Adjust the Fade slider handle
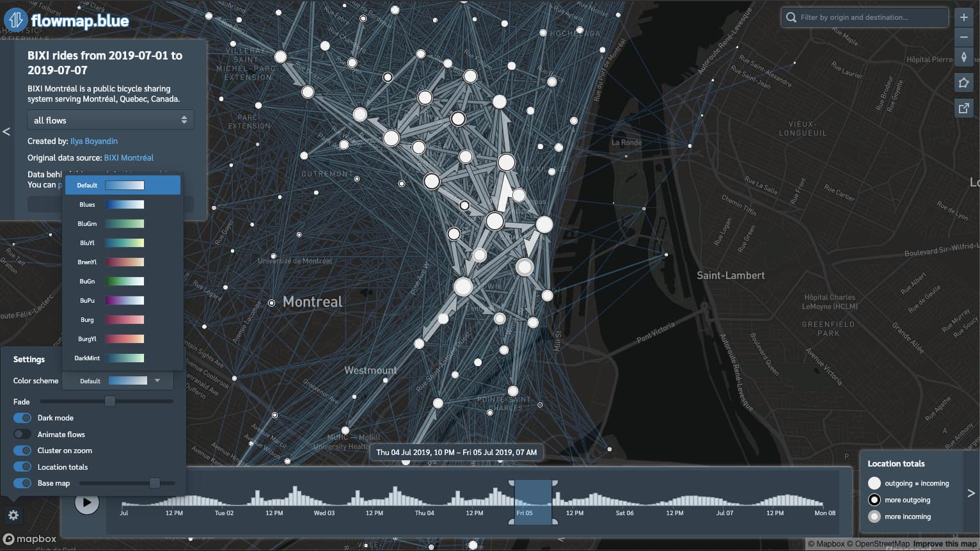Image resolution: width=980 pixels, height=551 pixels. (x=110, y=402)
